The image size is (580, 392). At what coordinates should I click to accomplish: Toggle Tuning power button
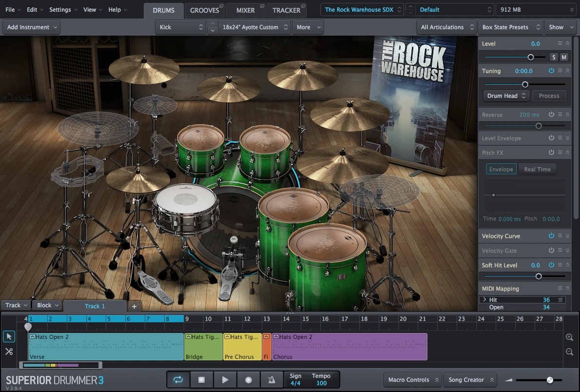click(551, 71)
